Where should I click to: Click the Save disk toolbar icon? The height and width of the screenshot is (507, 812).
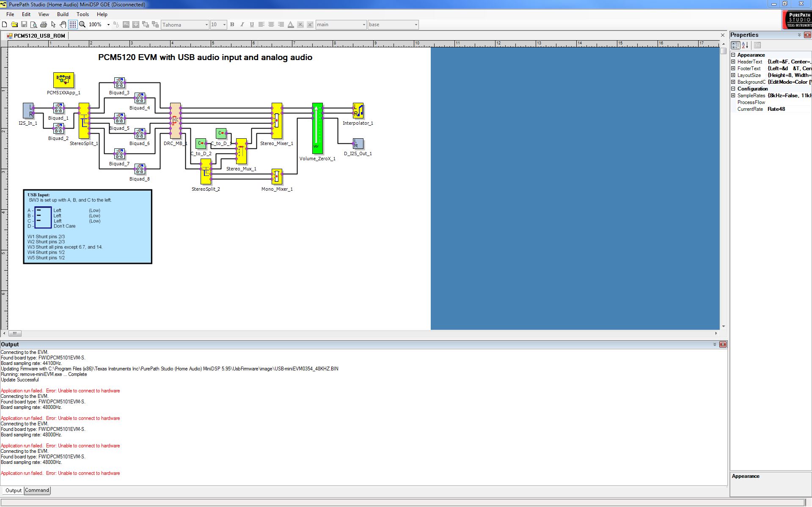24,25
